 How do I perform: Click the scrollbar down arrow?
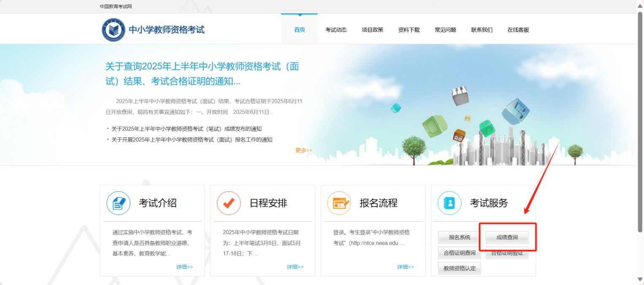click(x=640, y=280)
